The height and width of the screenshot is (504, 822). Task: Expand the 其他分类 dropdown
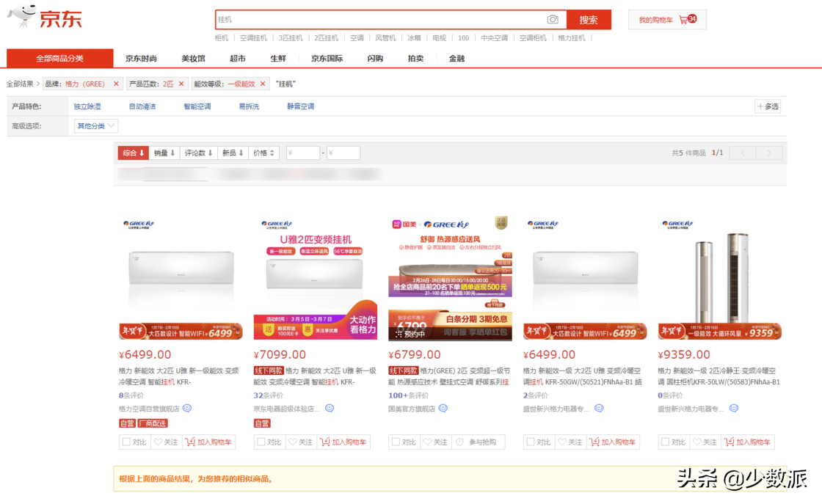[96, 125]
